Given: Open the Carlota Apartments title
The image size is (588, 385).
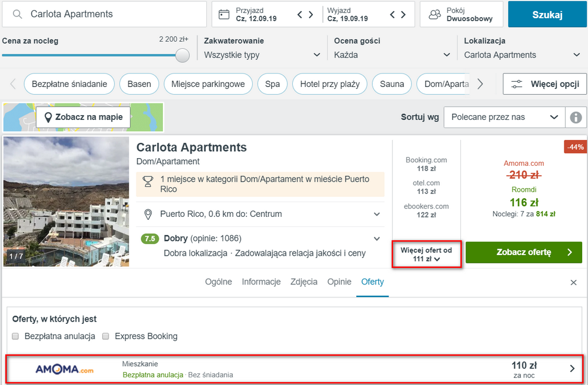Looking at the screenshot, I should pyautogui.click(x=191, y=148).
